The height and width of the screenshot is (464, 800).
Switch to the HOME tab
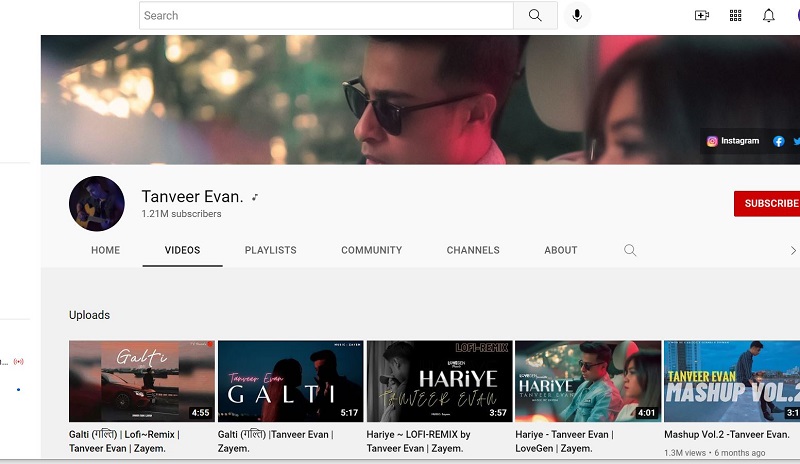pyautogui.click(x=106, y=250)
